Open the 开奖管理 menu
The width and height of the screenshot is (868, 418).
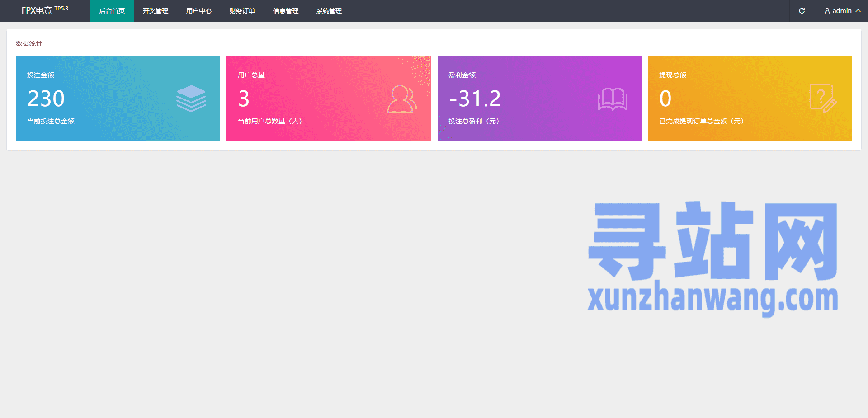(x=156, y=11)
